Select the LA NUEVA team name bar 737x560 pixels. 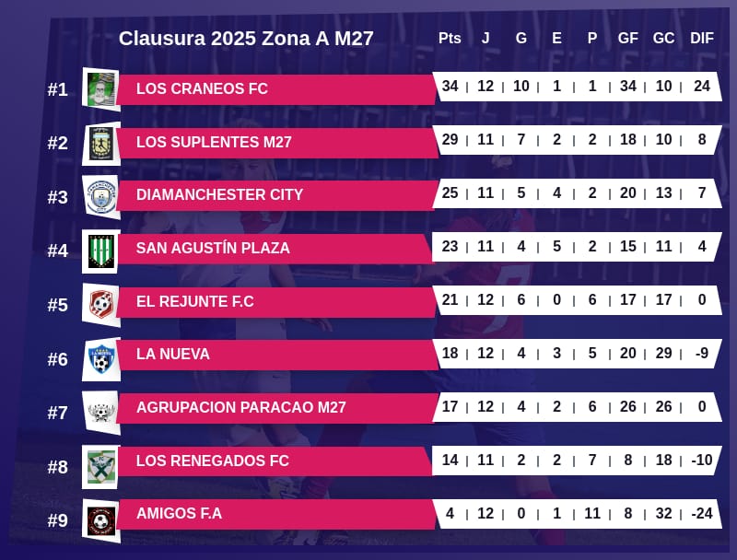click(173, 355)
